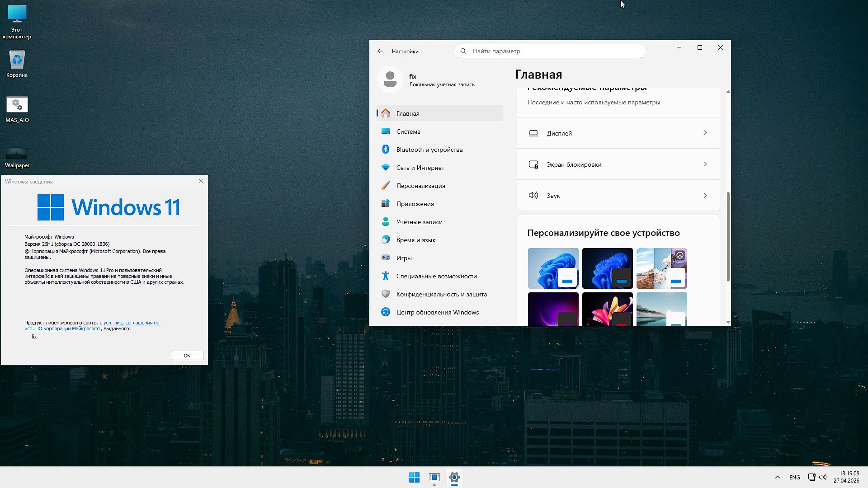Open Учетные записи section
This screenshot has width=868, height=488.
pos(418,221)
